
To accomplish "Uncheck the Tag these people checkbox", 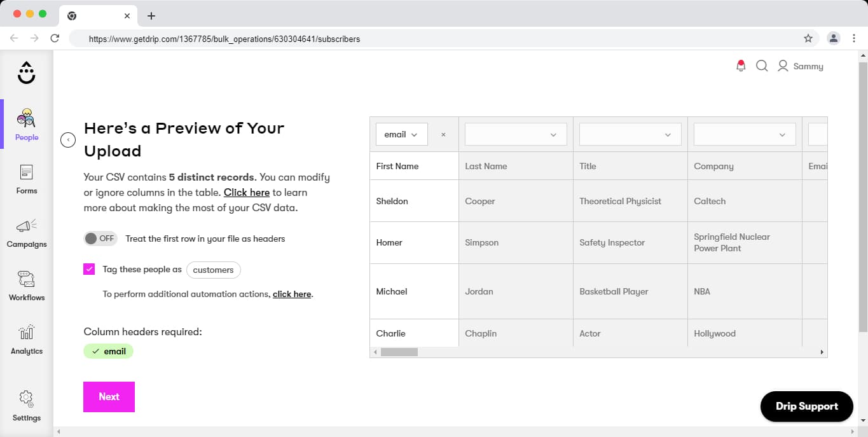I will tap(89, 269).
